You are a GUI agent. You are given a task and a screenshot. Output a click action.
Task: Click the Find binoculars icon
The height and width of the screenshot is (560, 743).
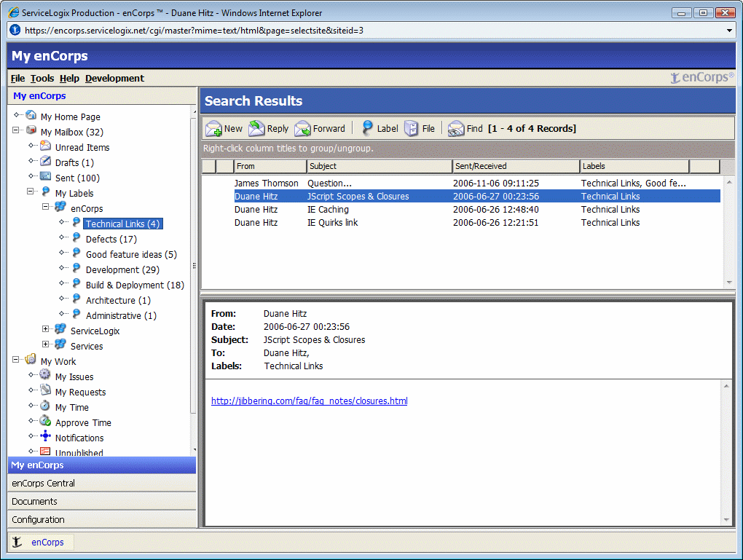click(x=456, y=128)
